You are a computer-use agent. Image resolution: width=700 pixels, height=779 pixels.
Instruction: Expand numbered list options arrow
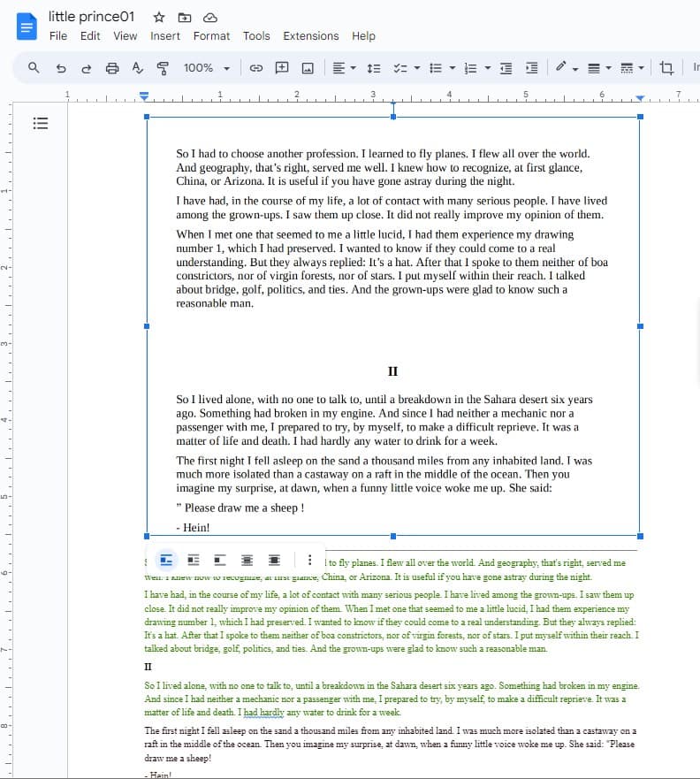coord(488,68)
